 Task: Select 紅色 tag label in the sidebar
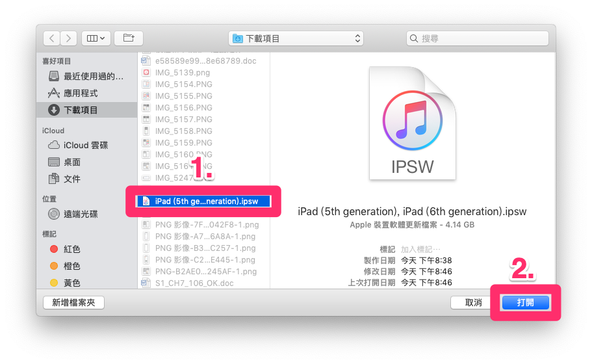[71, 249]
